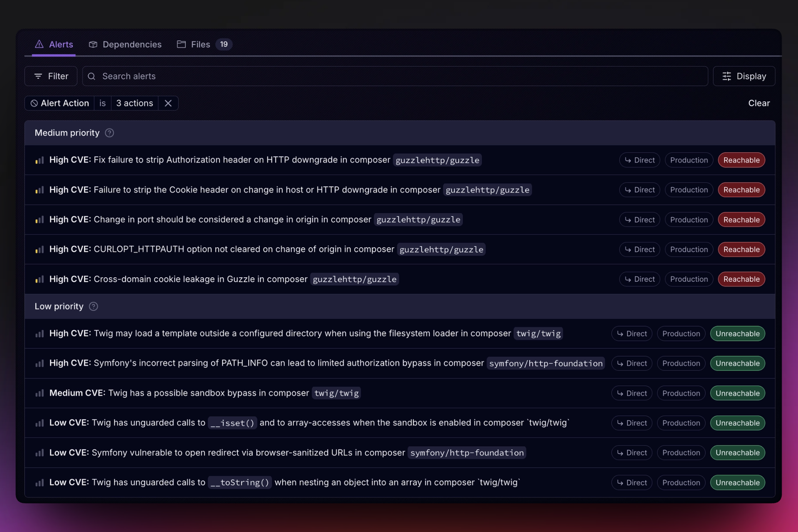Open alert 'Fix failure to strip Authorization header'

(x=399, y=160)
